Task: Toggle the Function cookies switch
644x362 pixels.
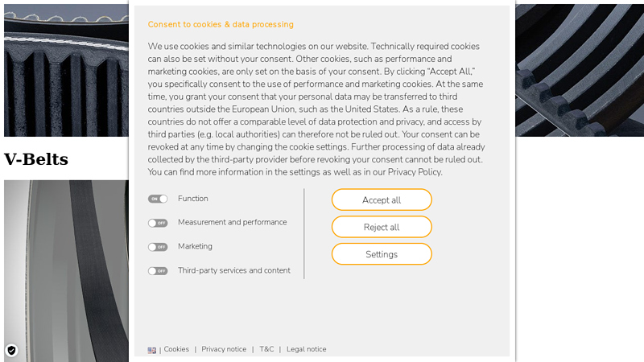Action: coord(158,199)
